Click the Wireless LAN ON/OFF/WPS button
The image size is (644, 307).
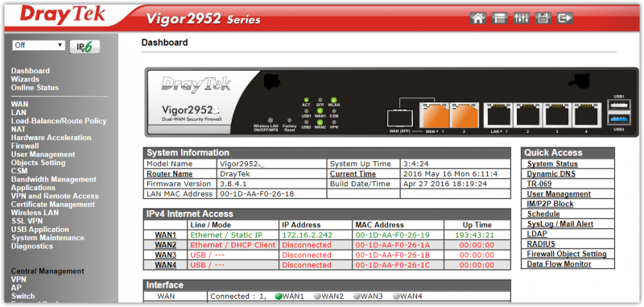pyautogui.click(x=270, y=121)
